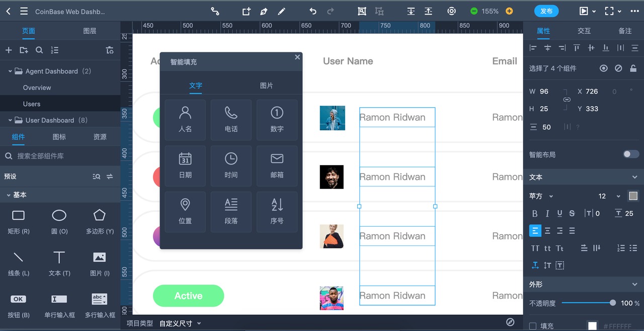Select the 位置 location fill icon
This screenshot has height=331, width=644.
click(185, 211)
